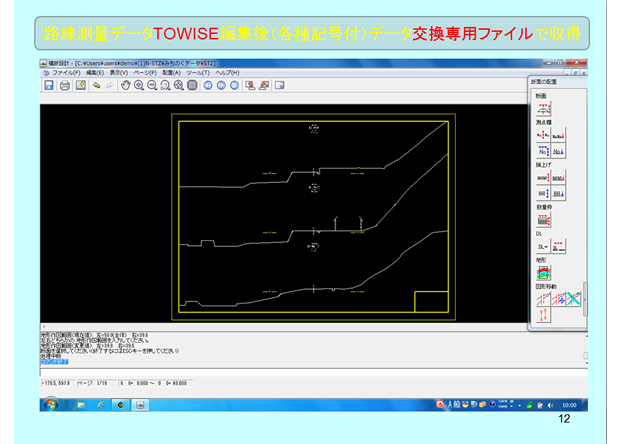The image size is (620, 444).
Task: Click the edit note pencil icon
Action: 81,85
